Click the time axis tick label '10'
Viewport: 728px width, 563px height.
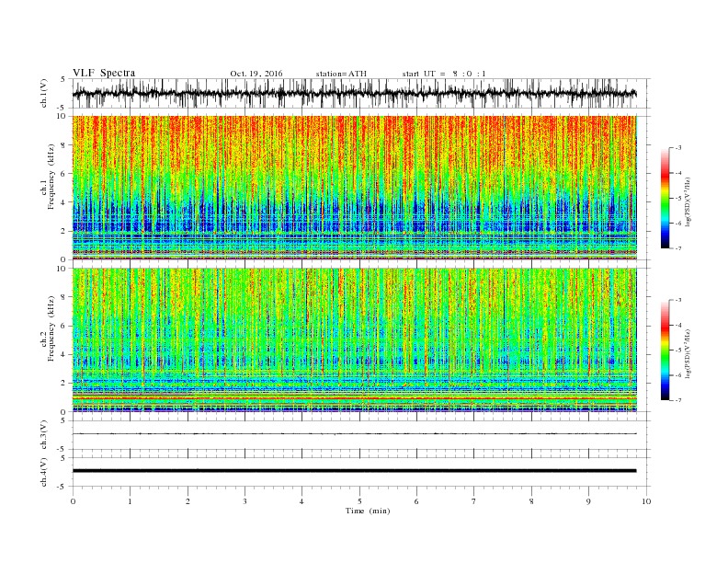coord(646,501)
